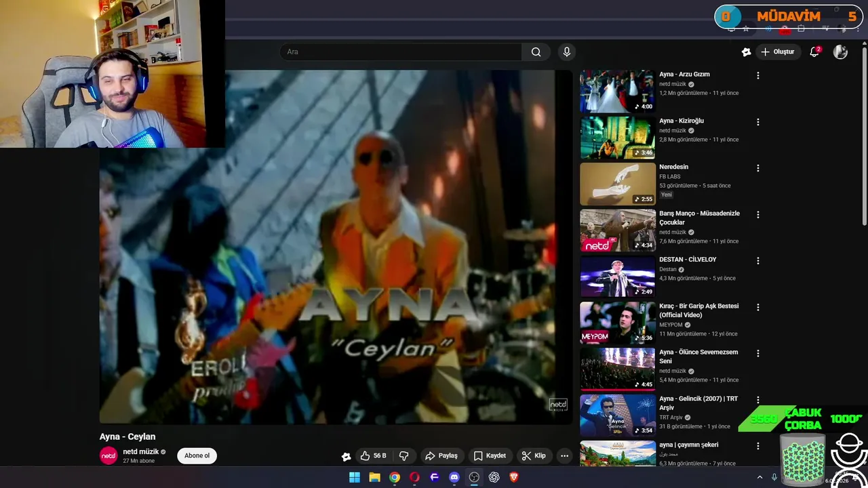Click the FB LABS channel name
This screenshot has height=488, width=868.
(x=670, y=176)
